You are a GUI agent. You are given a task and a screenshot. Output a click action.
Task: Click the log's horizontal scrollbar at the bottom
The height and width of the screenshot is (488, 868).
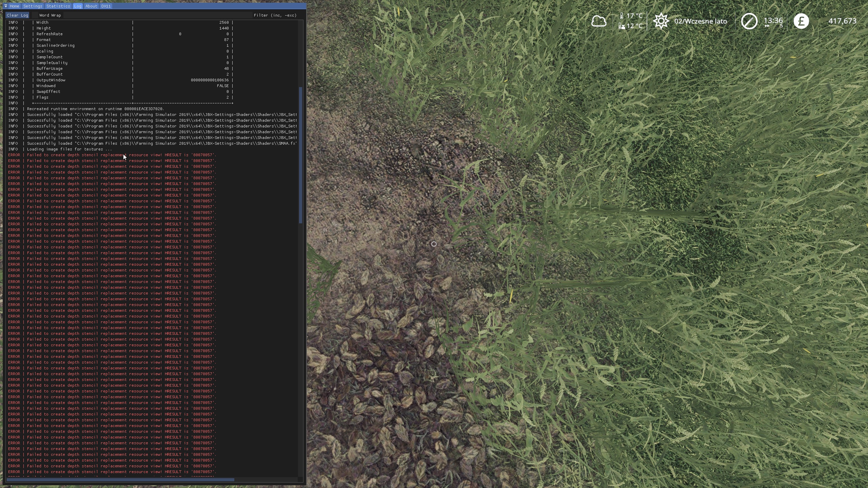pyautogui.click(x=120, y=480)
